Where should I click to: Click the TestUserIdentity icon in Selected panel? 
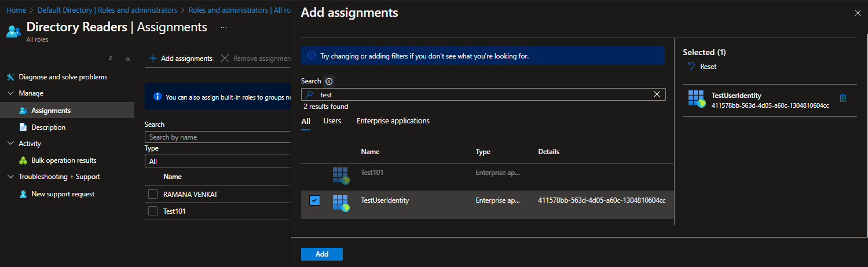697,99
